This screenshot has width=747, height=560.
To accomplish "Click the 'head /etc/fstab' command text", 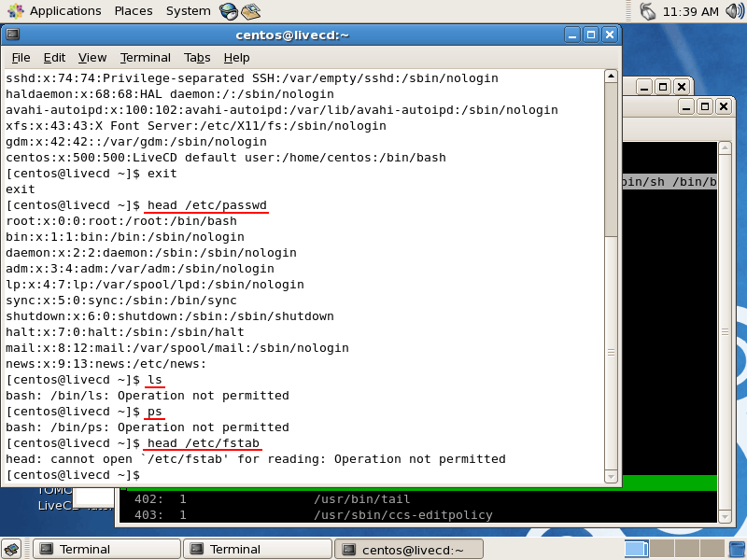I will pos(204,443).
